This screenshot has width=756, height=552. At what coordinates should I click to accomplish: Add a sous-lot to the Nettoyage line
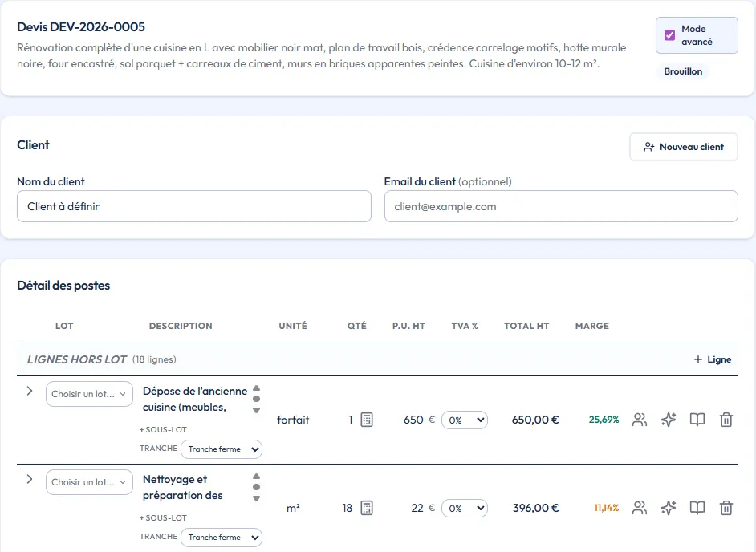click(163, 517)
